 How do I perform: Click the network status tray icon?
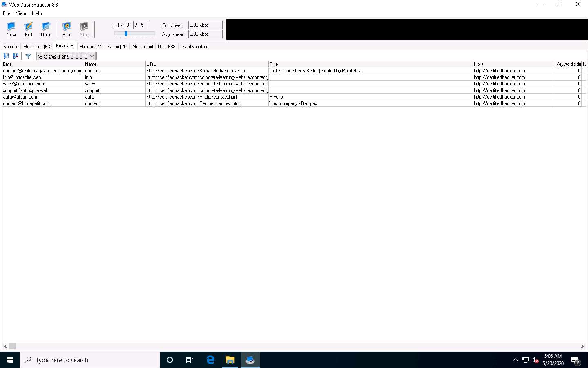pos(526,360)
